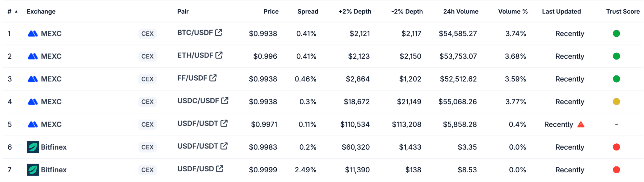The image size is (644, 182).
Task: Click the yellow trust score dot
Action: click(x=616, y=102)
